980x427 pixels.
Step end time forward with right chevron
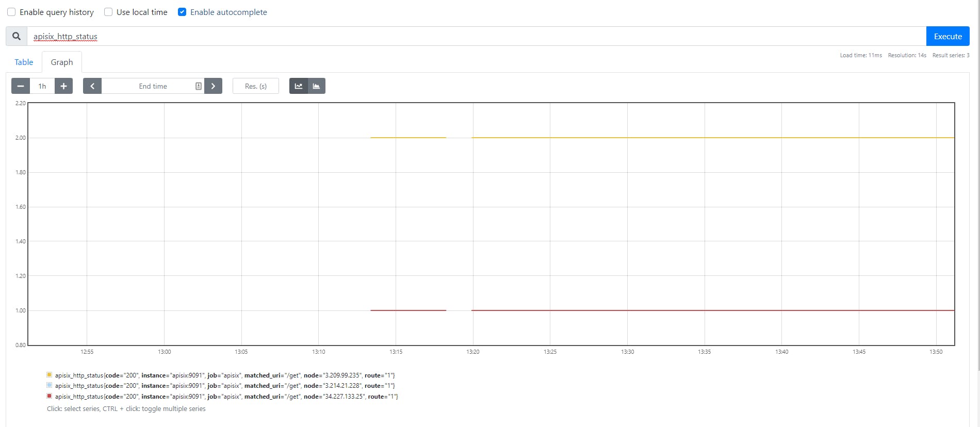(213, 86)
